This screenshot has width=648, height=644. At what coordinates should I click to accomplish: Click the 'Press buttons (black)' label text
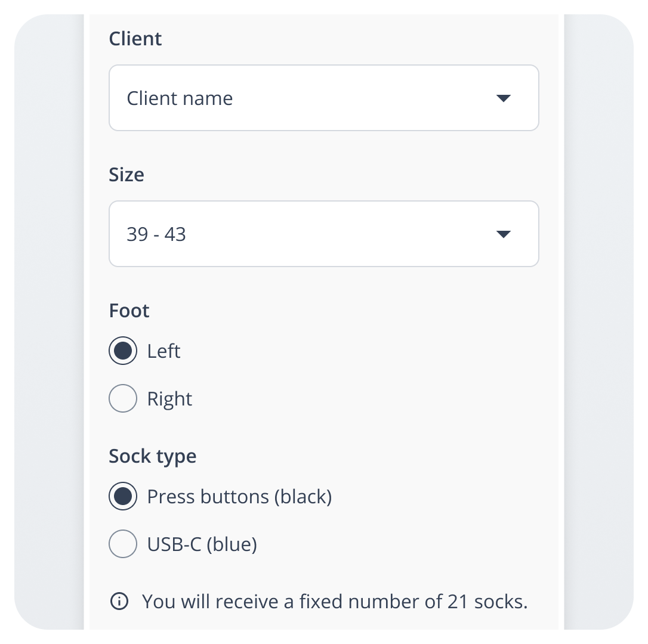click(239, 497)
